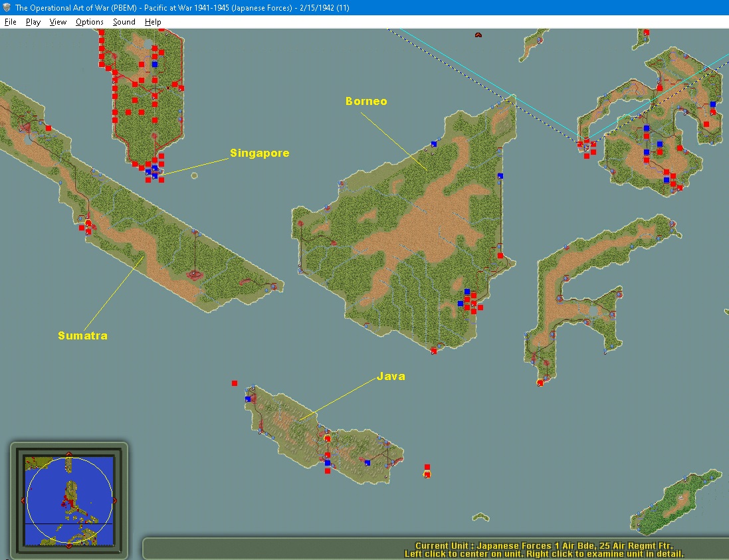Open the View menu
The width and height of the screenshot is (729, 560).
pos(58,22)
